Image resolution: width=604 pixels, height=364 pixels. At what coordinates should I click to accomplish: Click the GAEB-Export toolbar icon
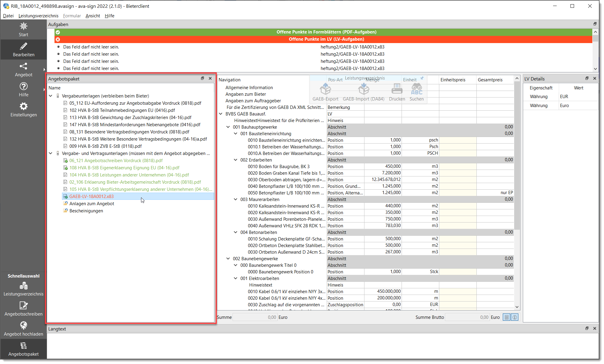click(325, 89)
